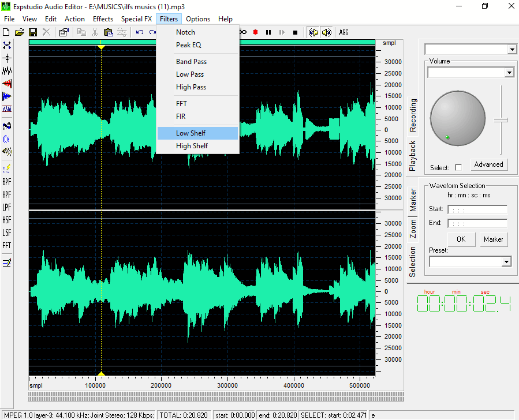The image size is (519, 420).
Task: Start recording with the red record button
Action: point(255,32)
